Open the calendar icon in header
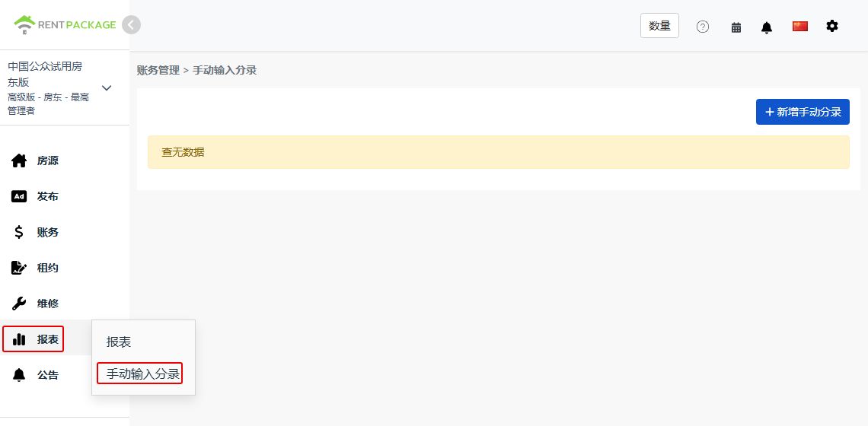 click(736, 27)
